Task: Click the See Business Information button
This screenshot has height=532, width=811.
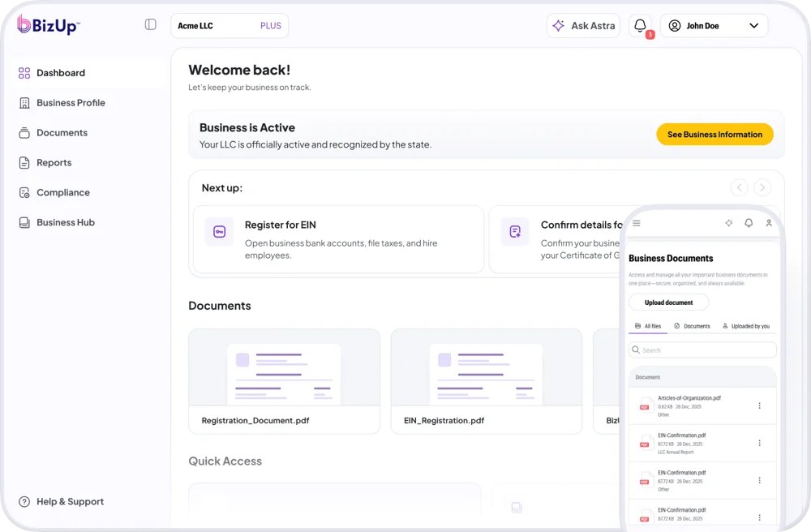Action: coord(714,135)
